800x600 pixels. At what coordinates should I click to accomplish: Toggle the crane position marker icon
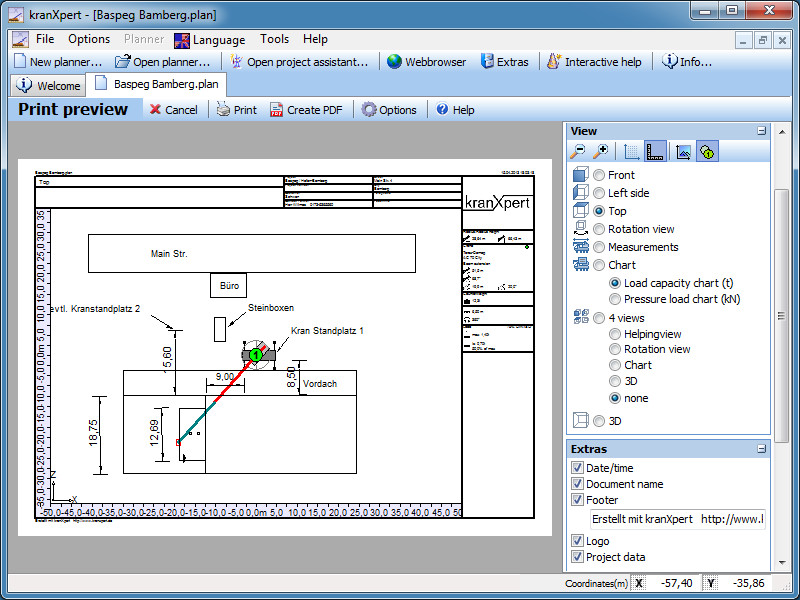tap(707, 152)
